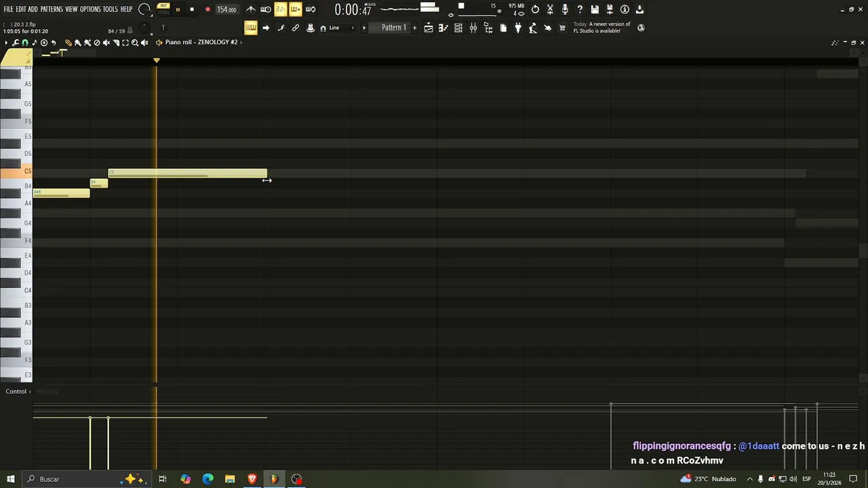
Task: Open piano roll tools wrench icon
Action: 15,43
